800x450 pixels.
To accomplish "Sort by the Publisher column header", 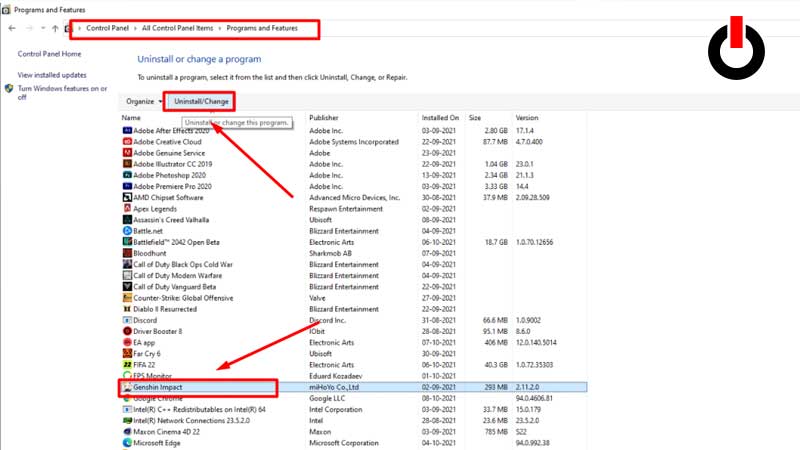I will click(323, 118).
